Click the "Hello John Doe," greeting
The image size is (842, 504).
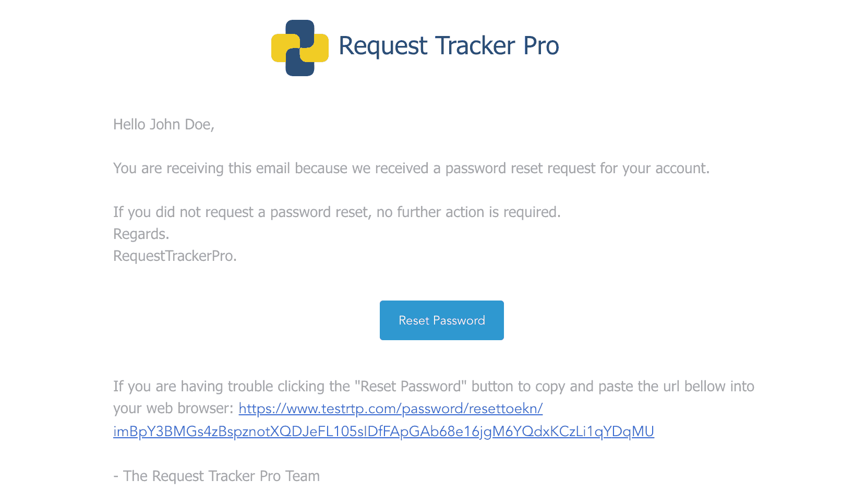(164, 124)
